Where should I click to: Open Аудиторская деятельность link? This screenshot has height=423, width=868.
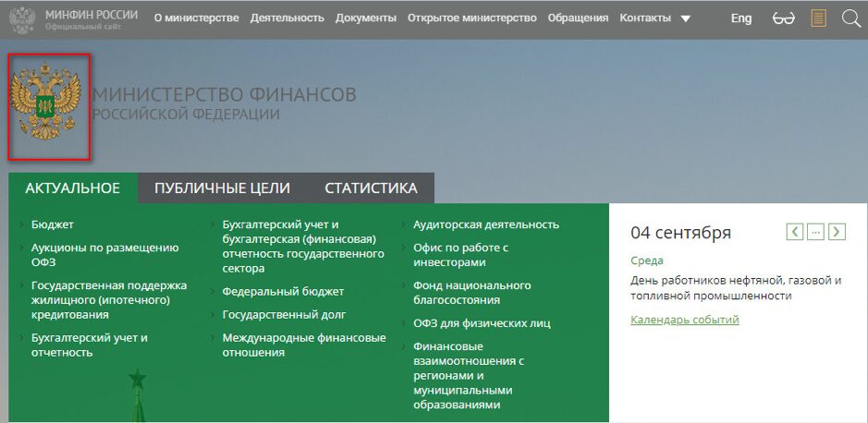pyautogui.click(x=486, y=224)
